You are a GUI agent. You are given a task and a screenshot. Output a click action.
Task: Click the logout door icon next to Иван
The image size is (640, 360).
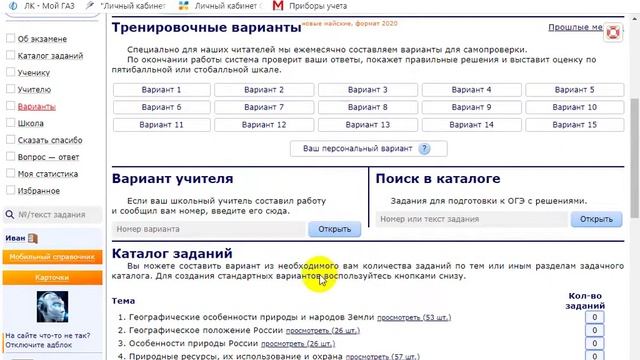33,238
